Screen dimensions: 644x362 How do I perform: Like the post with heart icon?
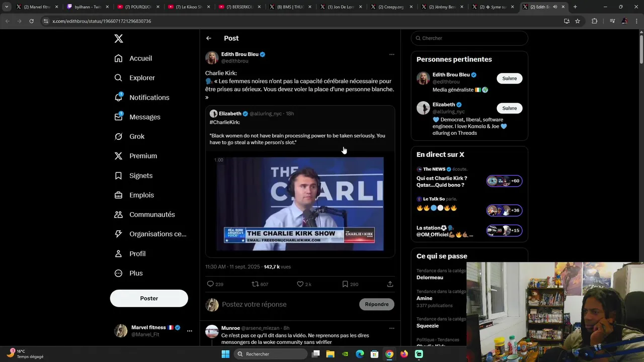pos(300,284)
